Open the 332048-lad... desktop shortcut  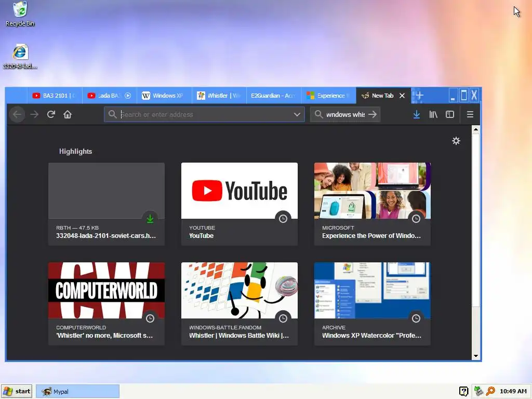[x=20, y=56]
